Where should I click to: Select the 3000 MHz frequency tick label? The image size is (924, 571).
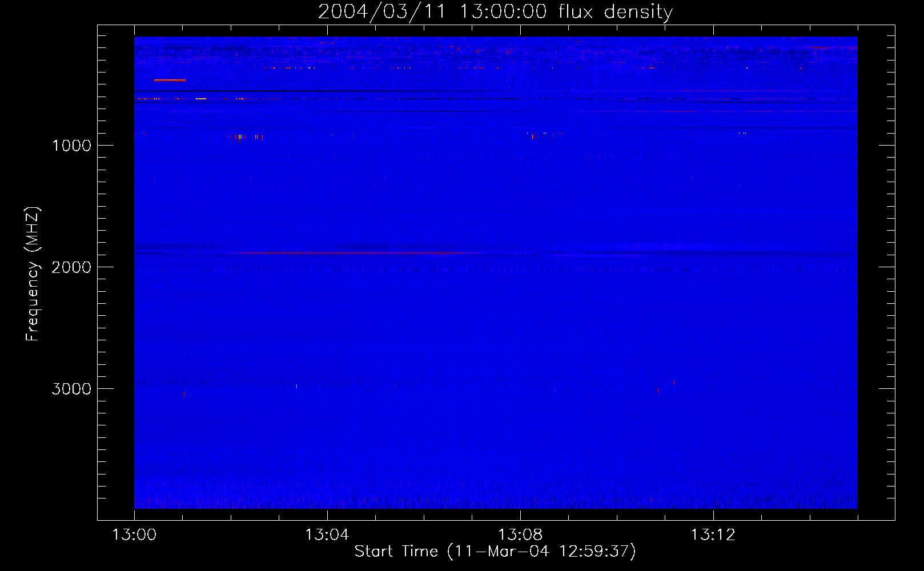coord(71,389)
